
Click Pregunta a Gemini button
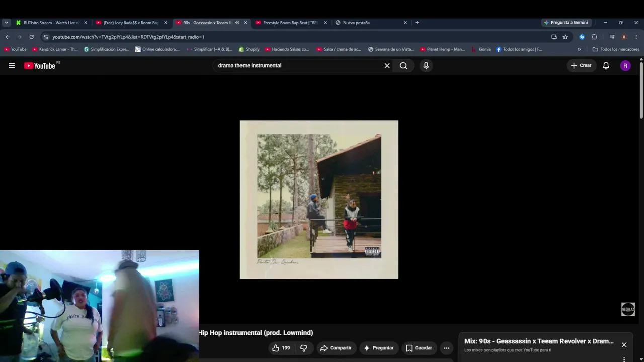click(x=566, y=23)
